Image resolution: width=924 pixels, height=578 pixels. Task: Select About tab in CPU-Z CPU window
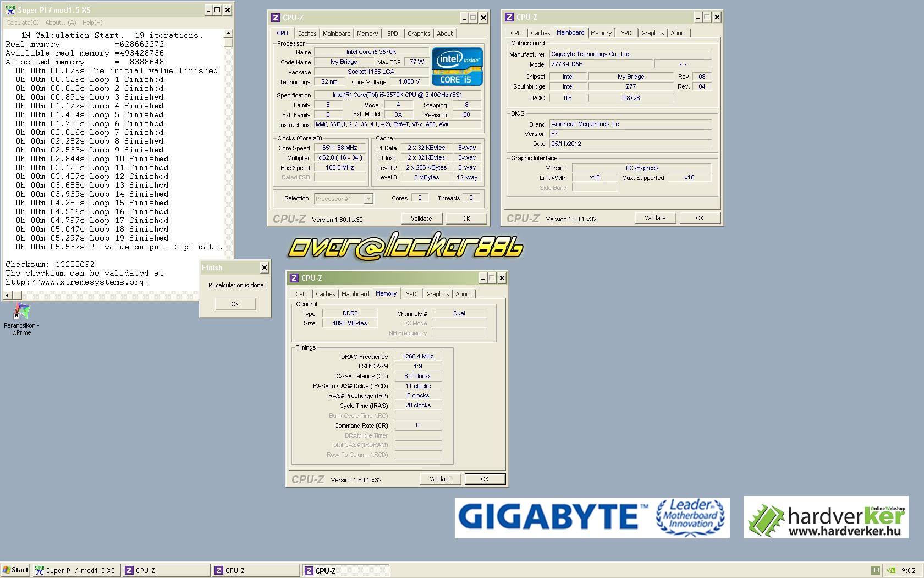coord(445,34)
